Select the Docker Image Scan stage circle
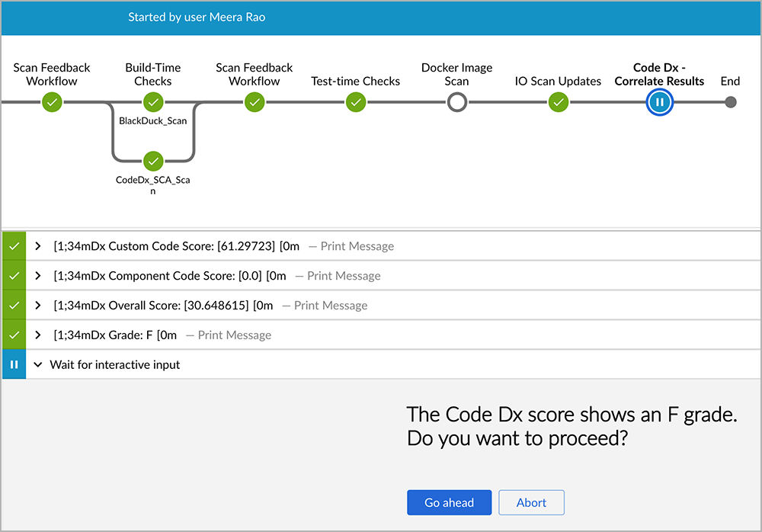The image size is (762, 532). pos(456,101)
